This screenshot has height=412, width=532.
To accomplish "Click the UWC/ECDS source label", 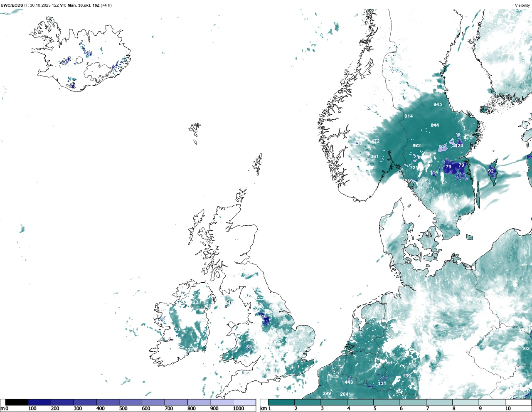I will coord(12,5).
